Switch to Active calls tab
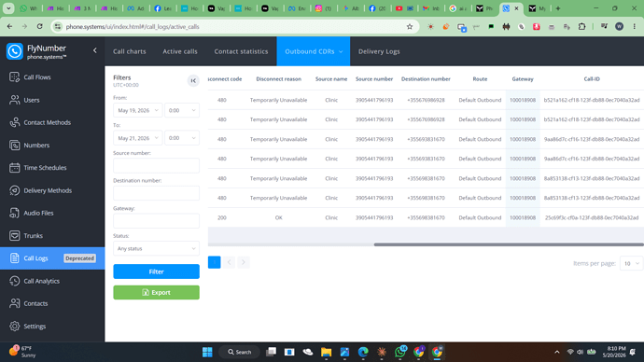This screenshot has height=362, width=644. [180, 51]
